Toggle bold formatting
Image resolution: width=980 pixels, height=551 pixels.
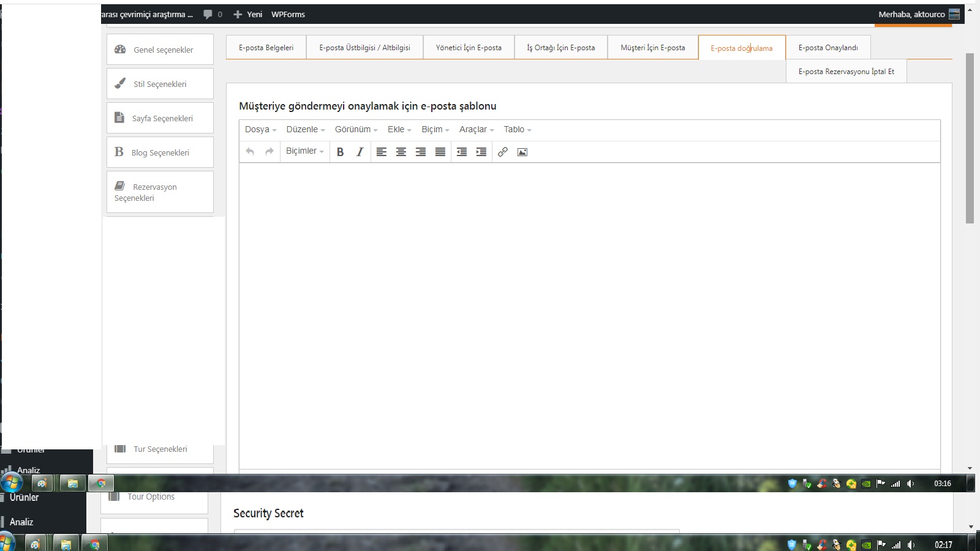[x=340, y=152]
